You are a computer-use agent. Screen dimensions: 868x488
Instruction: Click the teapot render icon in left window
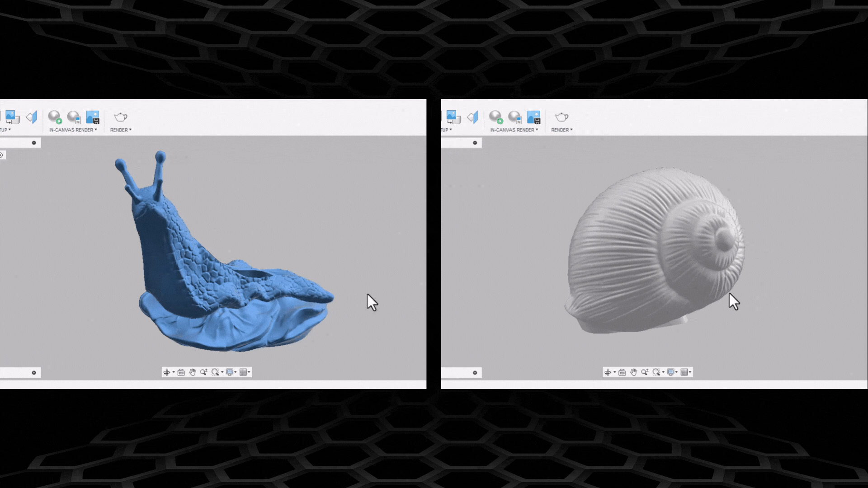point(120,117)
